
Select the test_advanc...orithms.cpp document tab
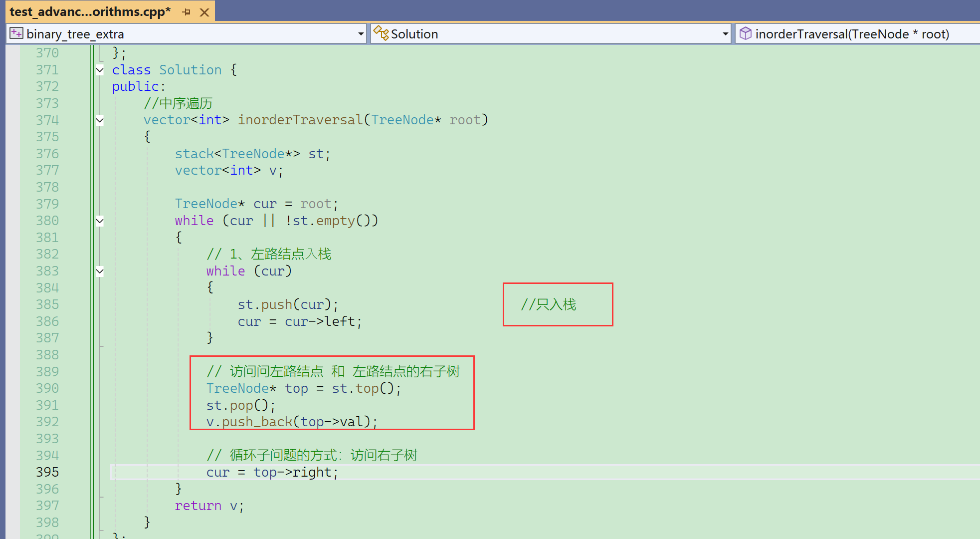click(90, 12)
